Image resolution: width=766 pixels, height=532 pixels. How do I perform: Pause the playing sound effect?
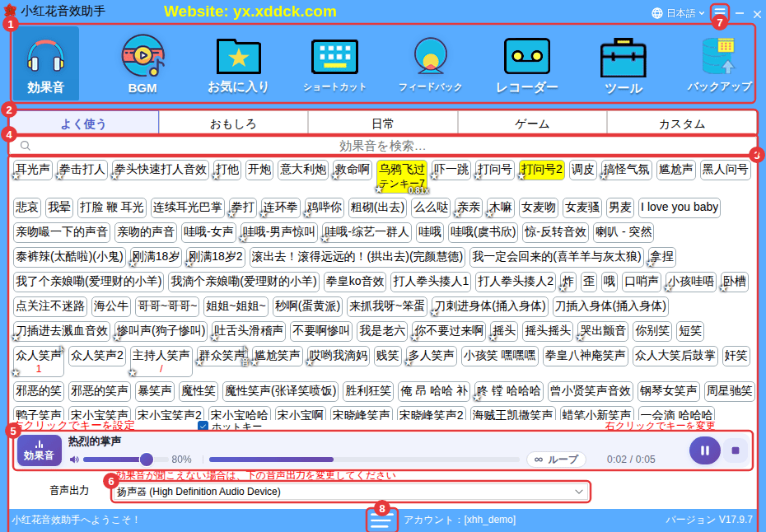coord(704,450)
